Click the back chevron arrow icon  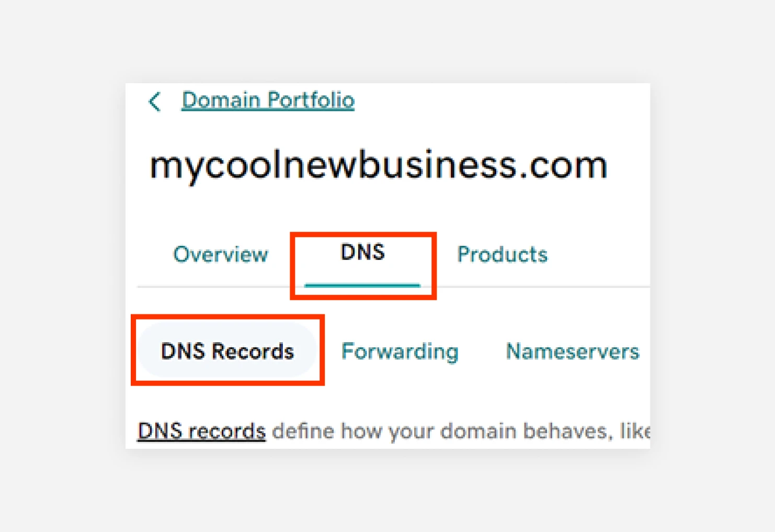(154, 101)
